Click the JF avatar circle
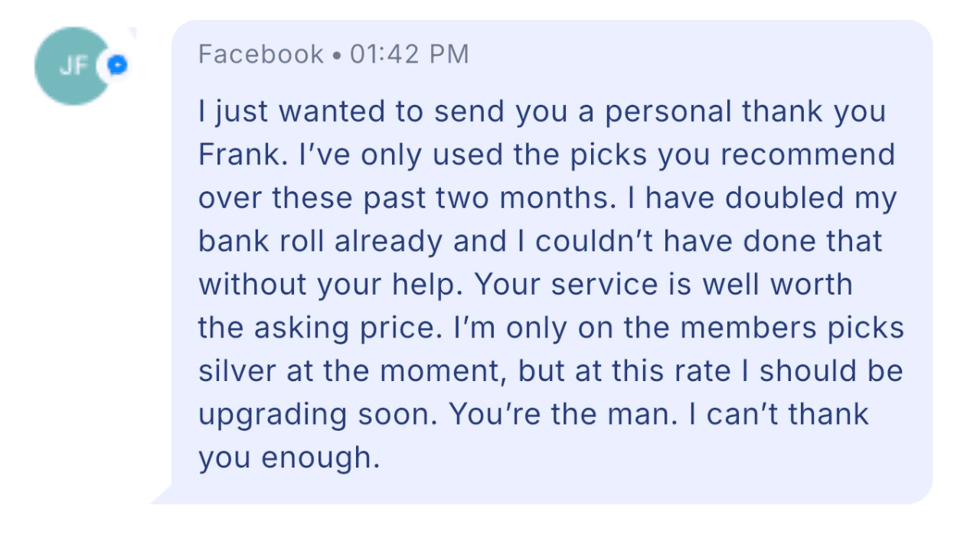980x551 pixels. pyautogui.click(x=71, y=67)
